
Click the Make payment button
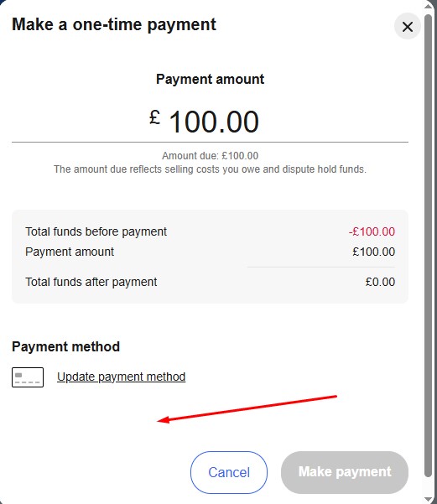(345, 472)
